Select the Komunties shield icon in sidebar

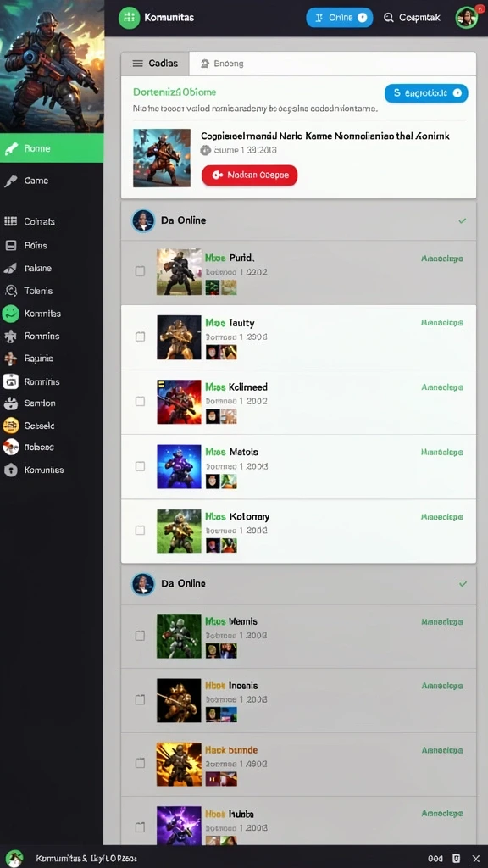click(x=10, y=470)
